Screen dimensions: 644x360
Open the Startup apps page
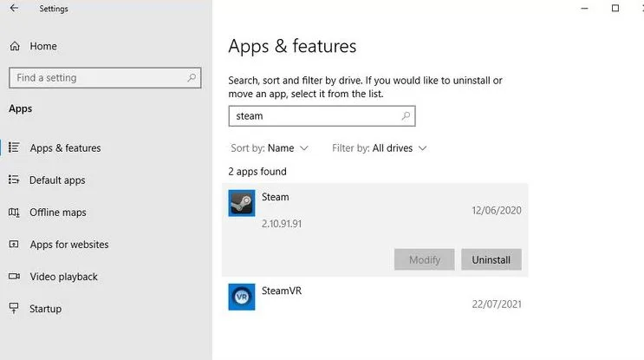[x=46, y=309]
